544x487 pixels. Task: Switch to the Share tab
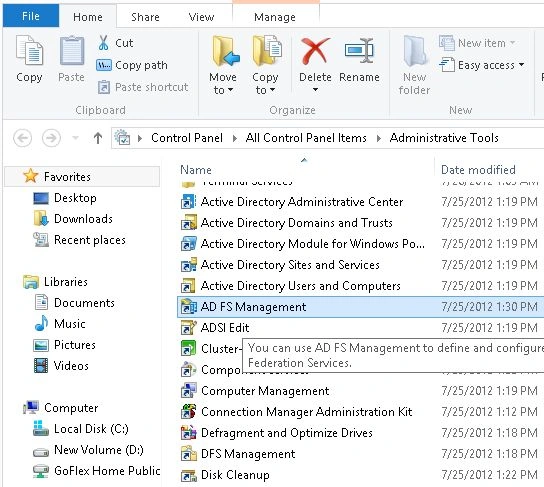(145, 17)
